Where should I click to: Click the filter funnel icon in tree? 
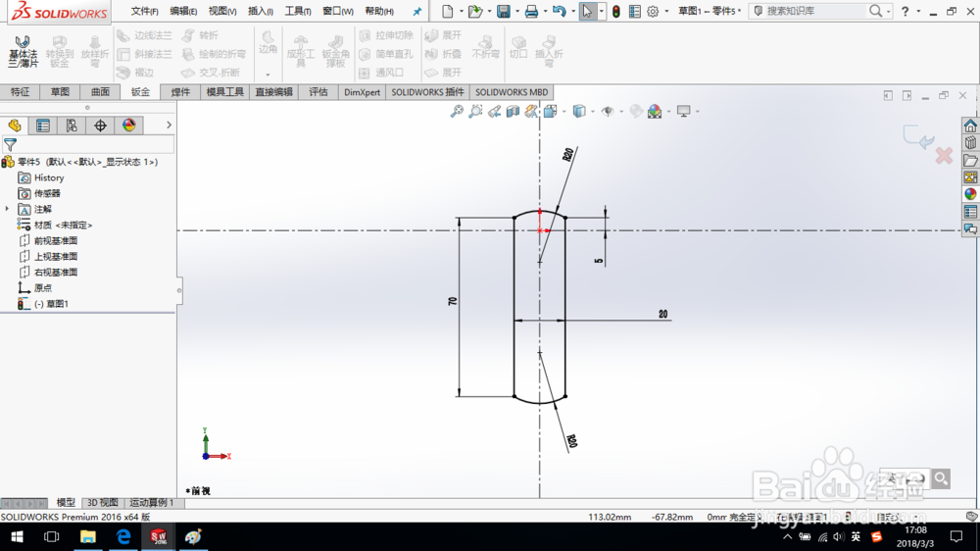(x=10, y=145)
